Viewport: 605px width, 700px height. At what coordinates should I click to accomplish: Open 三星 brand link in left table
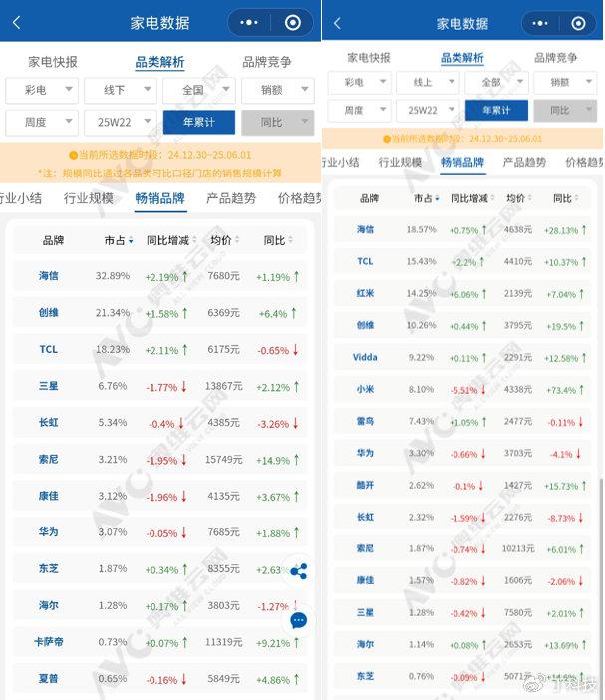point(48,386)
